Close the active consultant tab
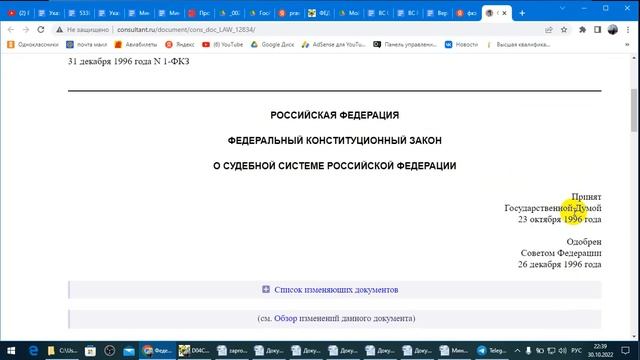The height and width of the screenshot is (360, 640). (504, 13)
